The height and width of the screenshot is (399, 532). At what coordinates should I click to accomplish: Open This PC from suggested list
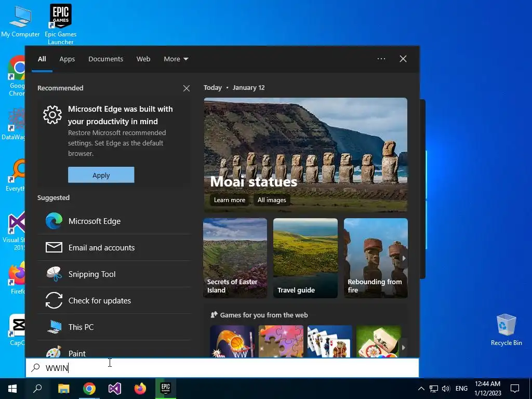[114, 327]
